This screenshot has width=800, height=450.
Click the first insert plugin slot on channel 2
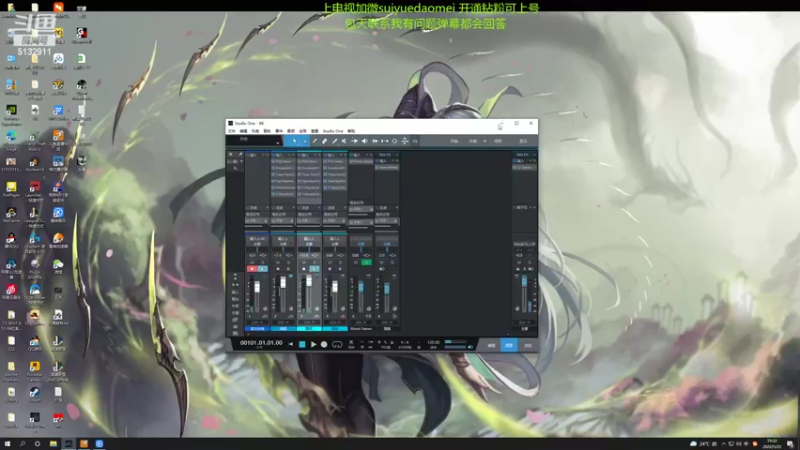(x=283, y=162)
